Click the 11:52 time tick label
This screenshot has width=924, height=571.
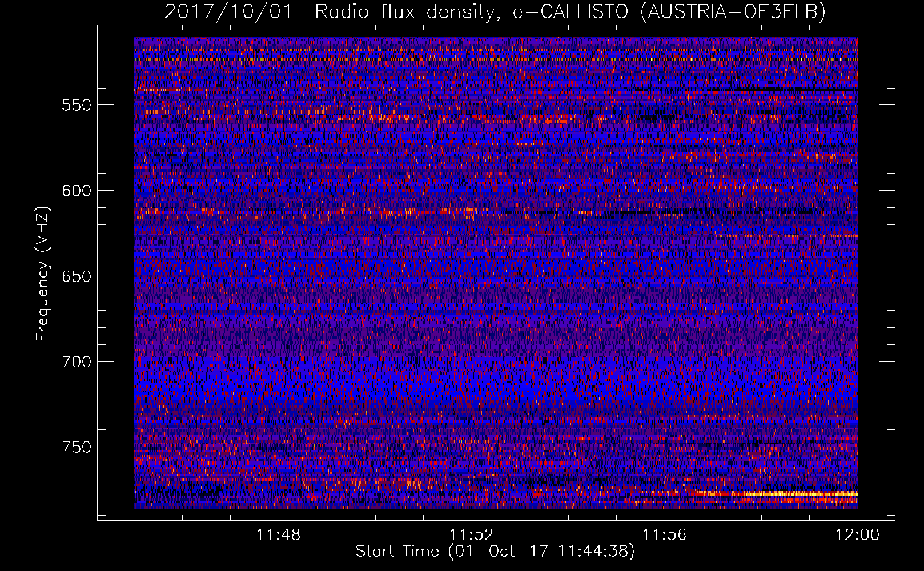(x=472, y=535)
